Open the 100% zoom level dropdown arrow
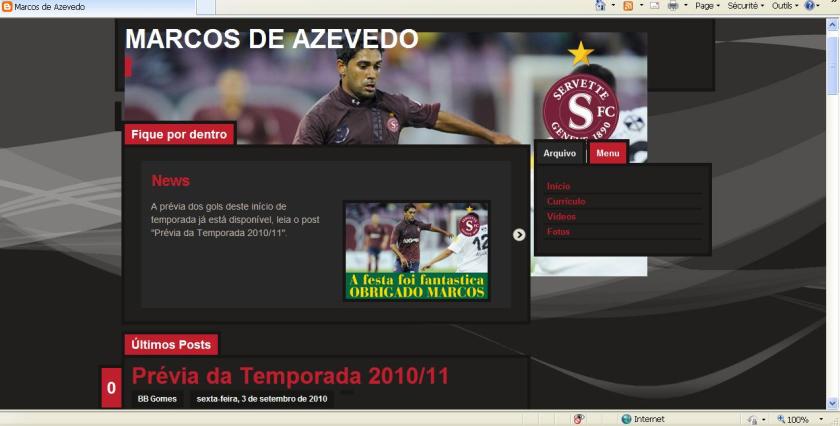Image resolution: width=840 pixels, height=426 pixels. (819, 420)
